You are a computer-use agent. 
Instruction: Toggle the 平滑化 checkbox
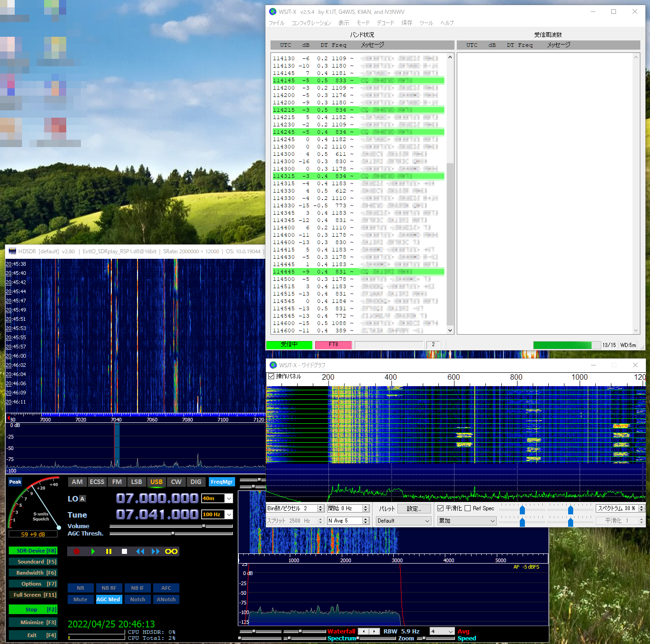[441, 508]
